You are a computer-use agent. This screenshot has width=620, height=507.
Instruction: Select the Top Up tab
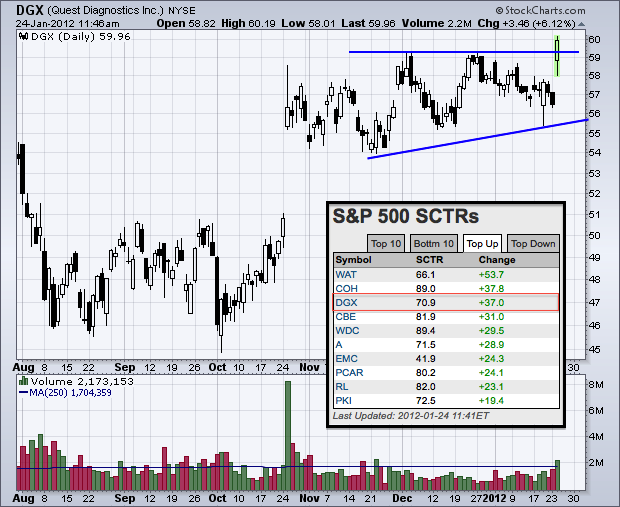coord(482,244)
